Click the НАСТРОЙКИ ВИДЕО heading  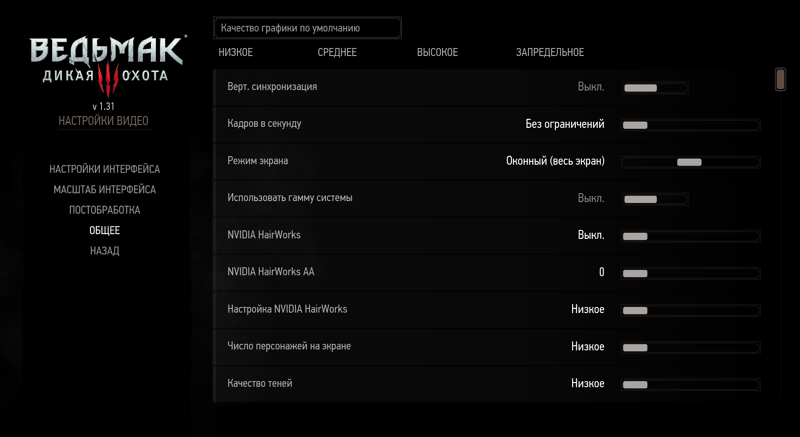[104, 121]
